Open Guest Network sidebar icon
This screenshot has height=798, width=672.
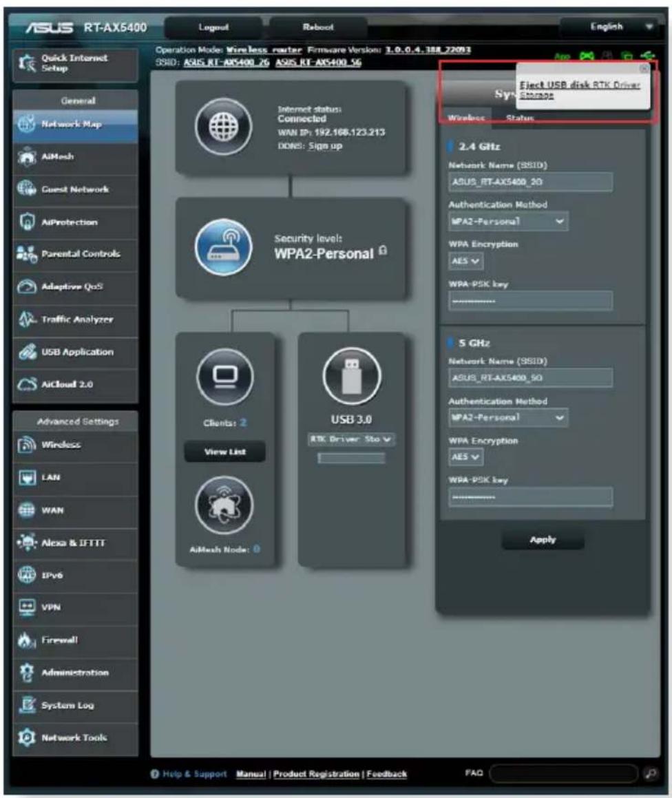tap(26, 189)
